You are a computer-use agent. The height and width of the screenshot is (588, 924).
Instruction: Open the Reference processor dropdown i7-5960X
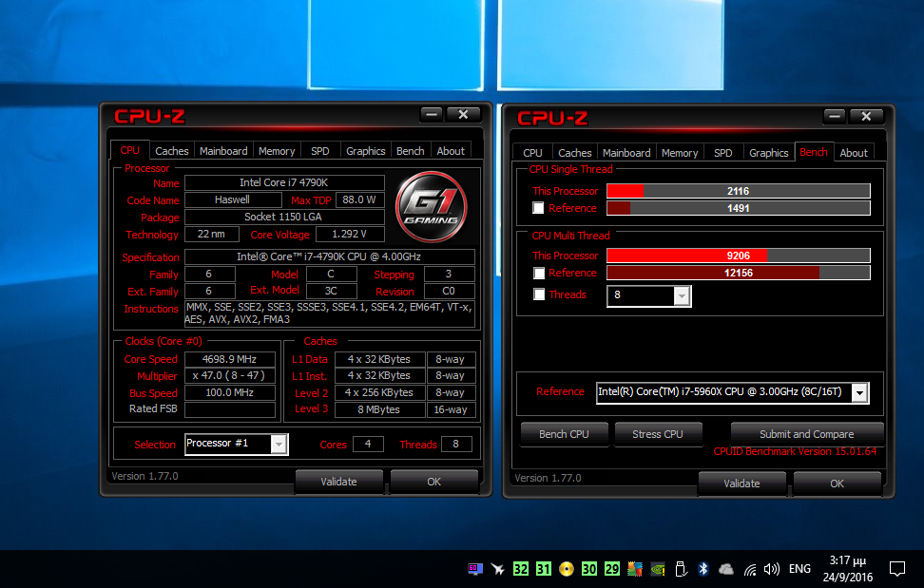tap(860, 392)
